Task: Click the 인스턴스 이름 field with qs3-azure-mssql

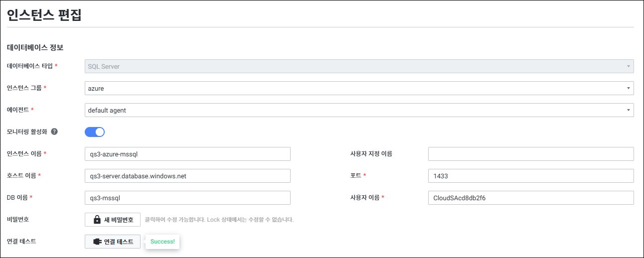Action: click(187, 154)
